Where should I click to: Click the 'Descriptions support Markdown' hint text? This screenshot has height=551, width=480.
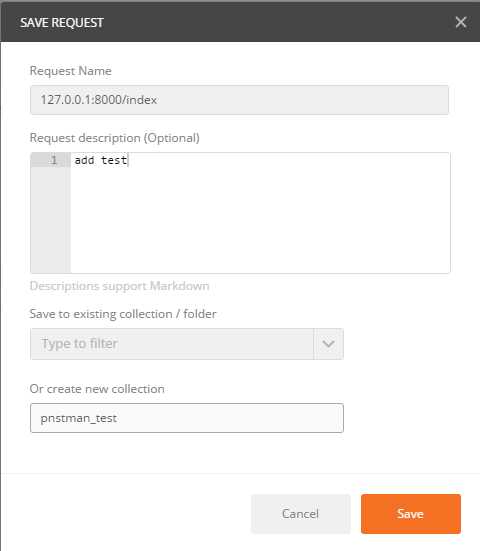point(119,286)
